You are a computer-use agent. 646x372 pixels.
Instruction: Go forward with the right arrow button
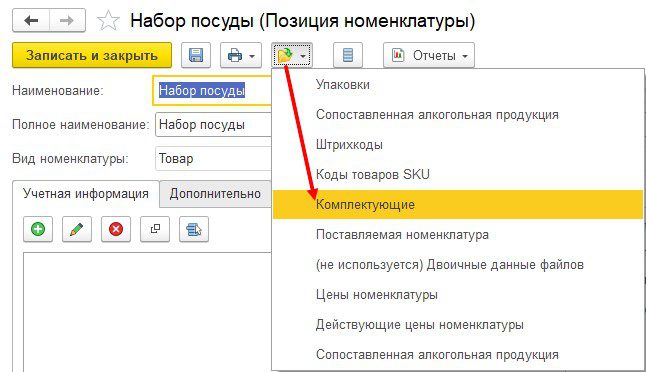pos(67,21)
